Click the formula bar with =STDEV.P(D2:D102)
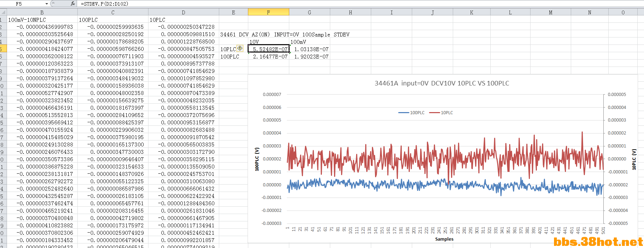This screenshot has width=644, height=248. click(361, 4)
